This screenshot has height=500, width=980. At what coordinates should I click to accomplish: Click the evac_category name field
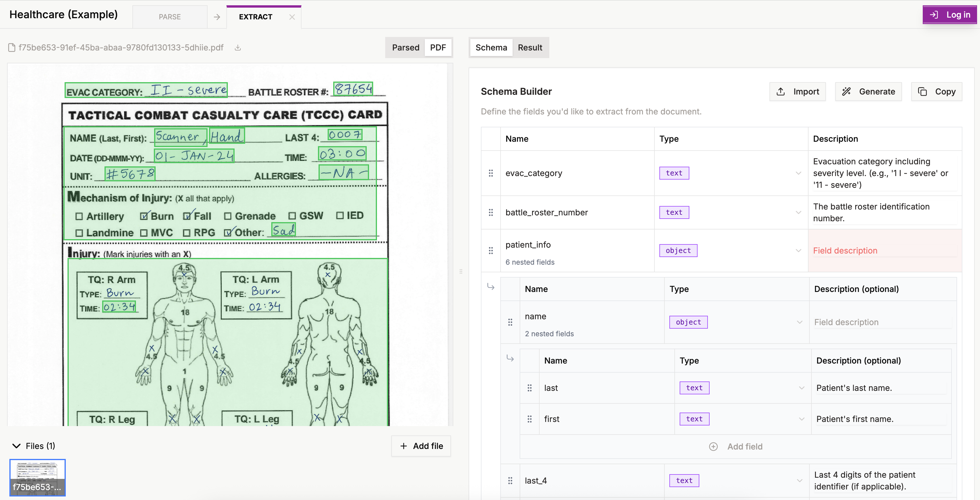(x=534, y=173)
